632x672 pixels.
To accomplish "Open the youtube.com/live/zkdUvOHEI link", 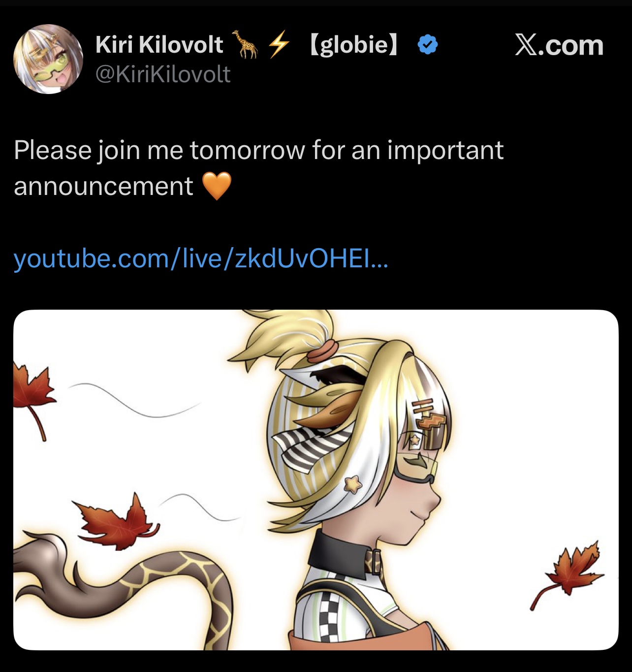I will 201,258.
